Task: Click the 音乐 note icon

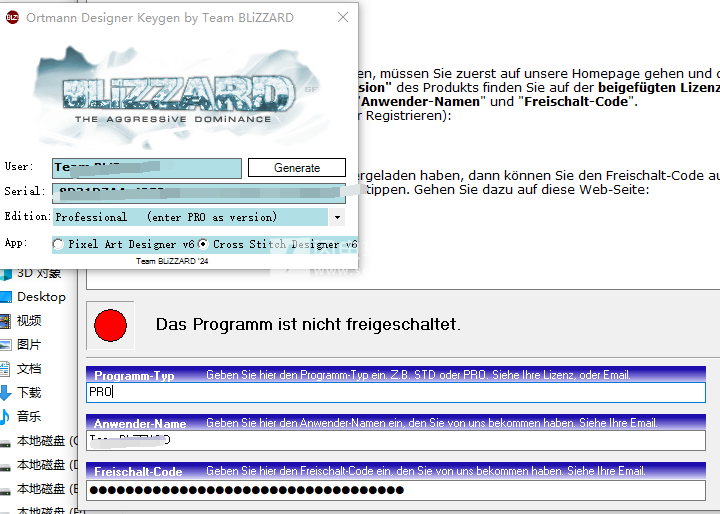Action: [5, 417]
